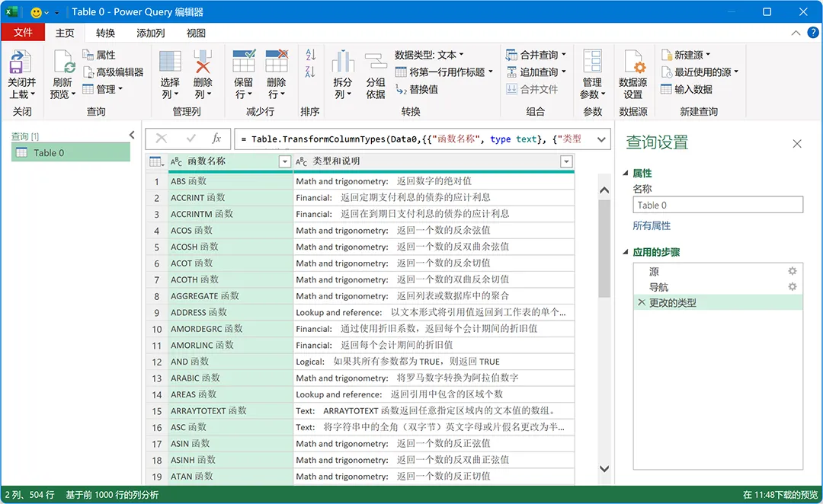
Task: Open 数据源设置
Action: tap(633, 75)
